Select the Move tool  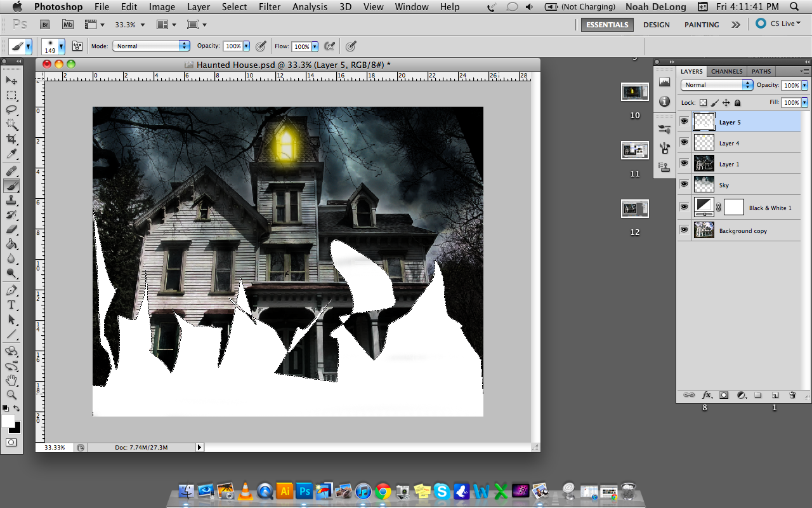coord(11,81)
